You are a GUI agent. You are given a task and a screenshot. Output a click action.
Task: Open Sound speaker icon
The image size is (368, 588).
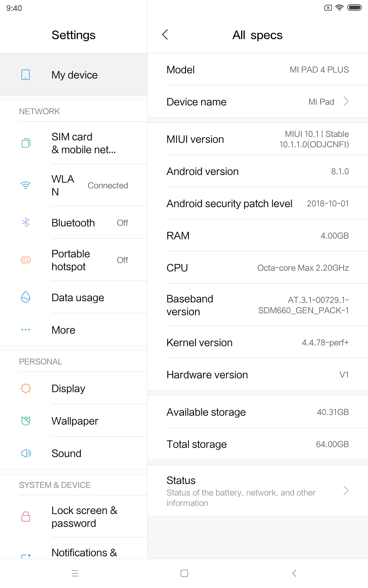(26, 453)
